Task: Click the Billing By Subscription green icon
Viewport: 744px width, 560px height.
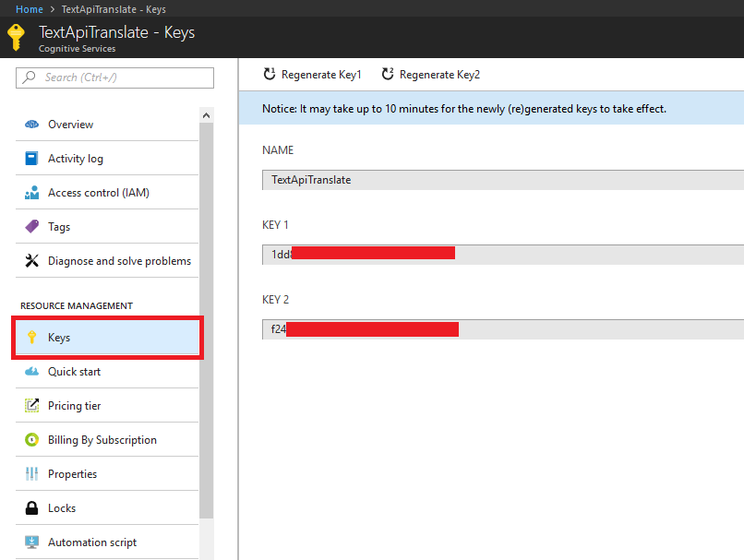Action: [x=31, y=439]
